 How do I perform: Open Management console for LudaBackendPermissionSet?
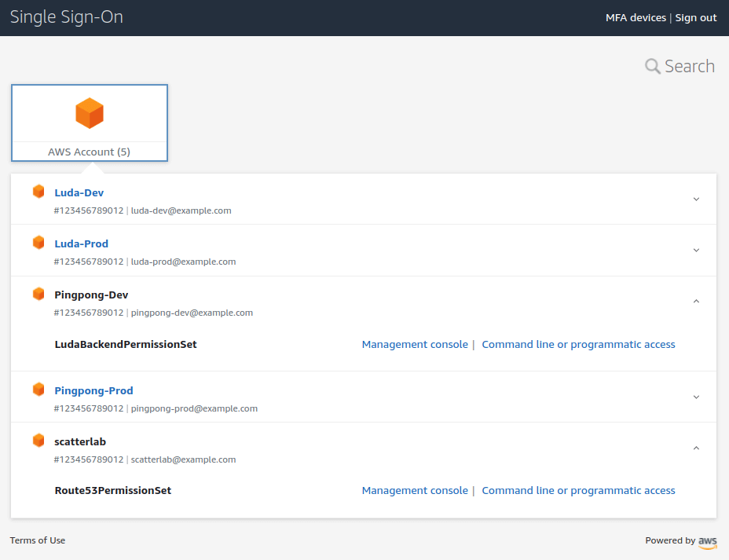[414, 345]
